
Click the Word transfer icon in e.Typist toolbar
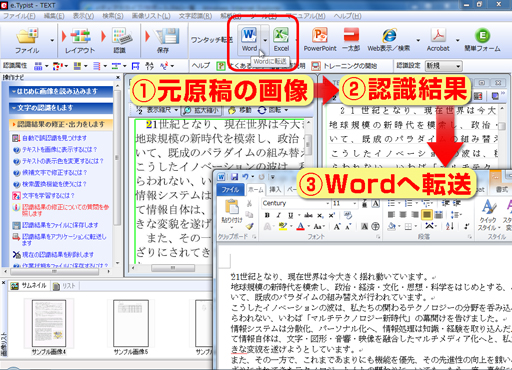(x=249, y=39)
